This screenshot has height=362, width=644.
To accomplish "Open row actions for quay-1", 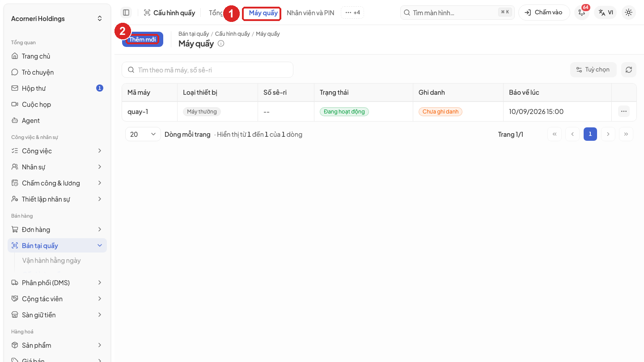I will tap(624, 111).
